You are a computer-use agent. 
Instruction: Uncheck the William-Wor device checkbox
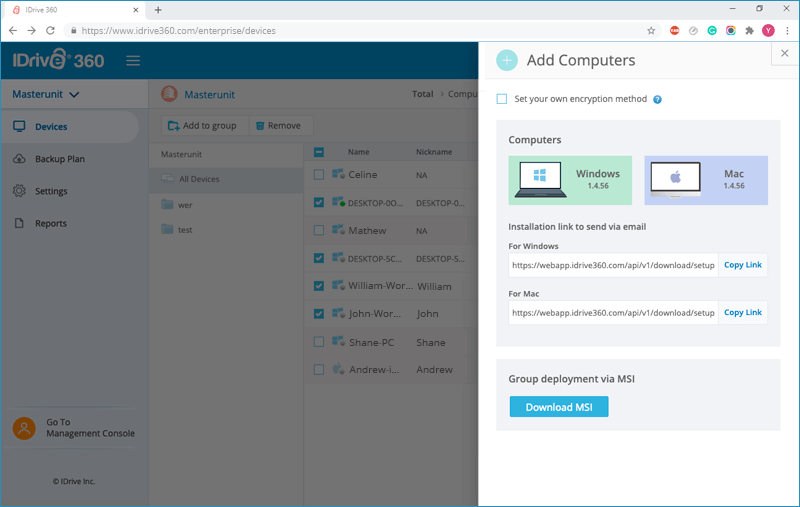coord(319,286)
